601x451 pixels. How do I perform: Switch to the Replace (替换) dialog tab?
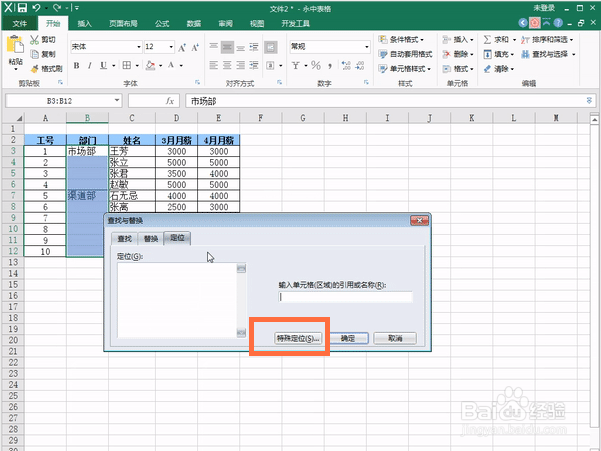click(151, 239)
